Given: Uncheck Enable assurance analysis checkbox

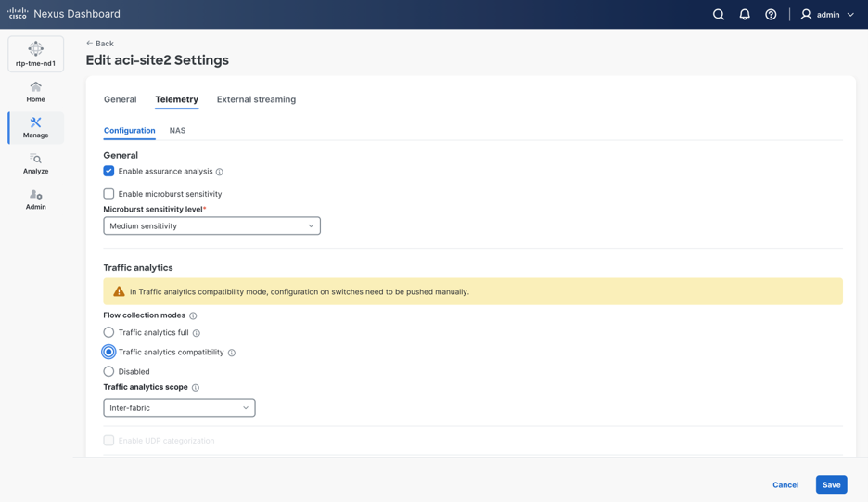Looking at the screenshot, I should coord(108,171).
